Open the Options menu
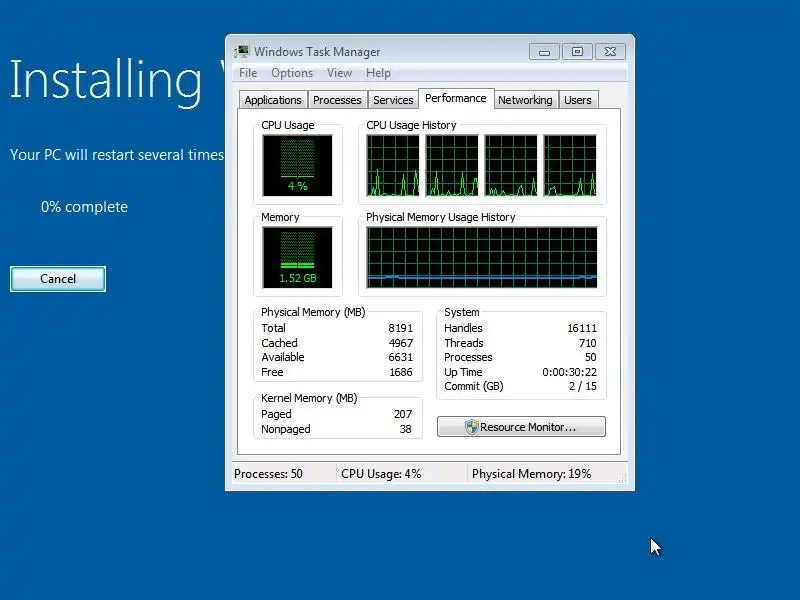 coord(292,73)
